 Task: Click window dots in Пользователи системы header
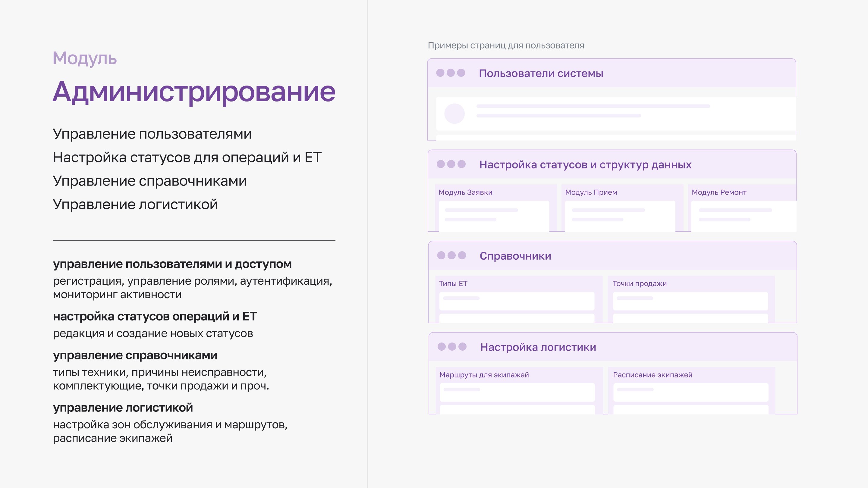pos(451,73)
